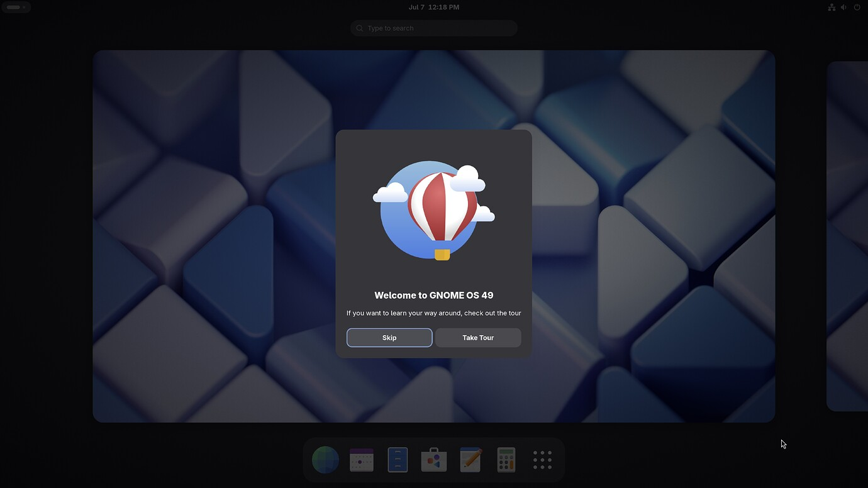The width and height of the screenshot is (868, 488).
Task: Skip the GNOME OS welcome tour
Action: point(389,338)
